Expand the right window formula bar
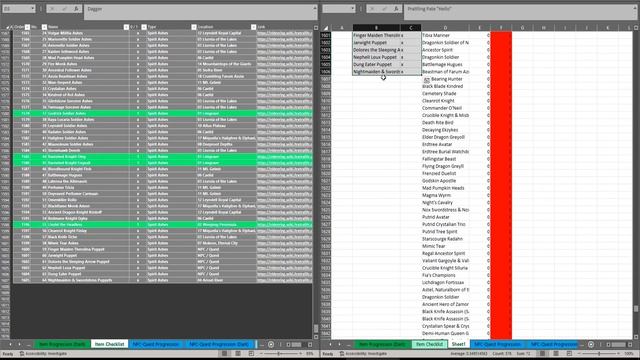The height and width of the screenshot is (360, 640). click(635, 8)
